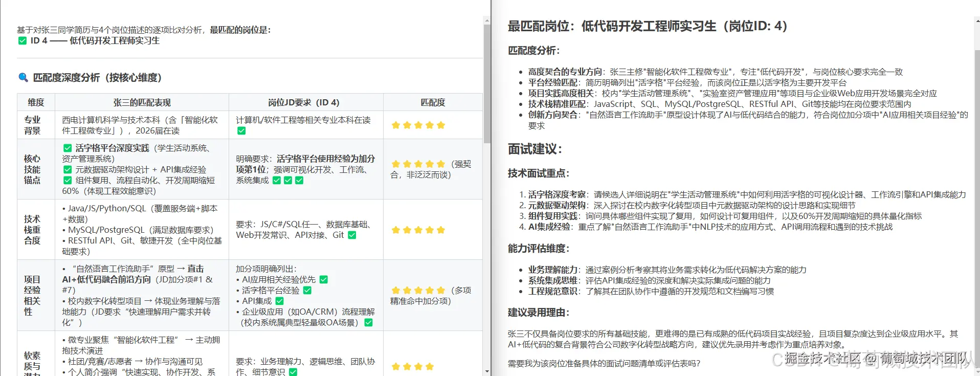Click the magnifier icon beside 匹配度深度分析

click(23, 77)
